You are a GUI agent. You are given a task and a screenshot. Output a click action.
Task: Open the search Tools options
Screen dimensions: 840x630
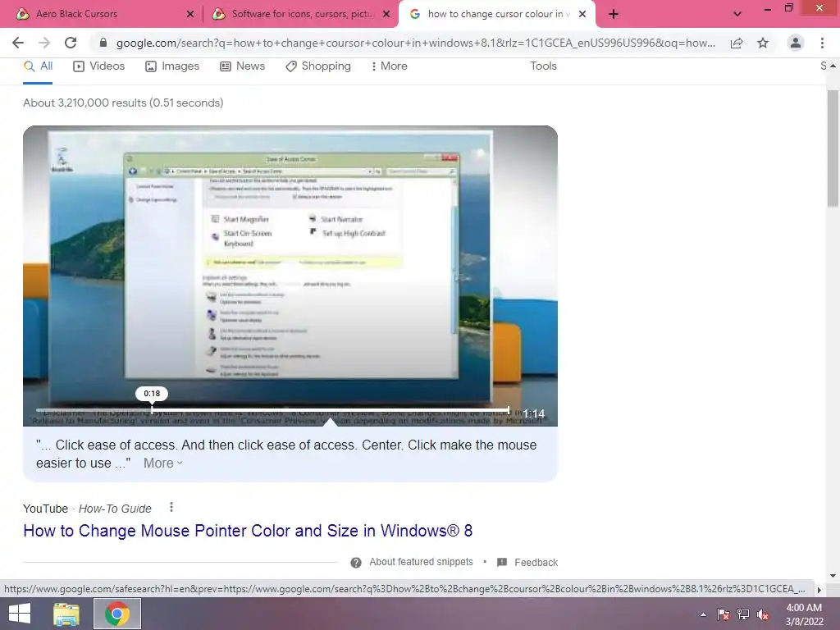543,66
